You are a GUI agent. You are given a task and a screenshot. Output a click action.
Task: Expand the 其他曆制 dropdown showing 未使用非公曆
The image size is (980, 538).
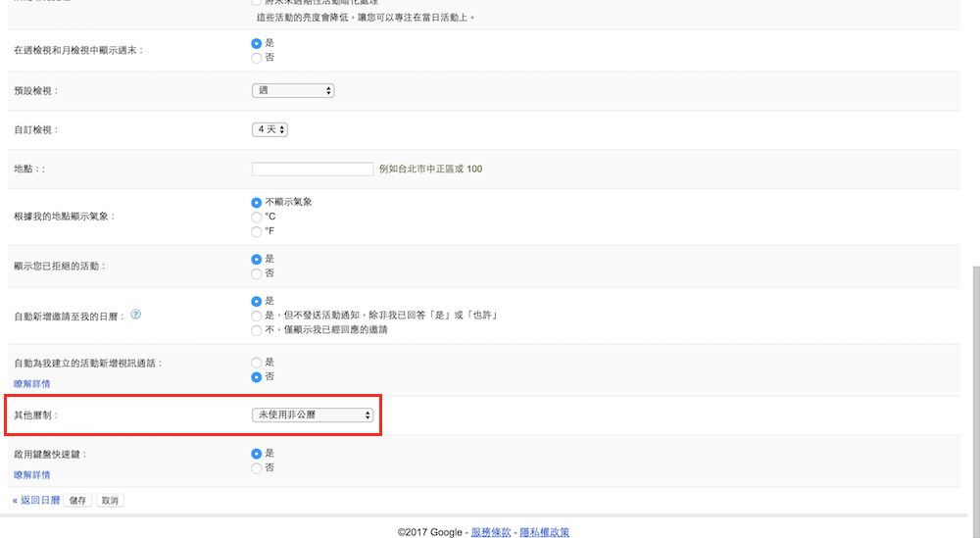point(313,416)
